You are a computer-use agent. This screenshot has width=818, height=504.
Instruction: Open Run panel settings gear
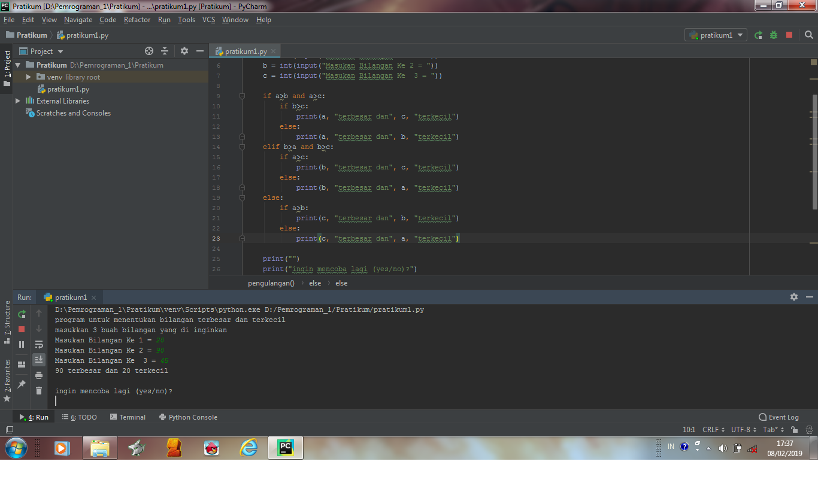(x=794, y=297)
